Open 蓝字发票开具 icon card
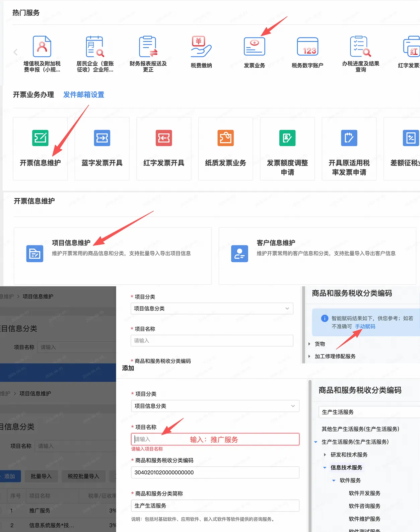The image size is (420, 532). tap(102, 138)
